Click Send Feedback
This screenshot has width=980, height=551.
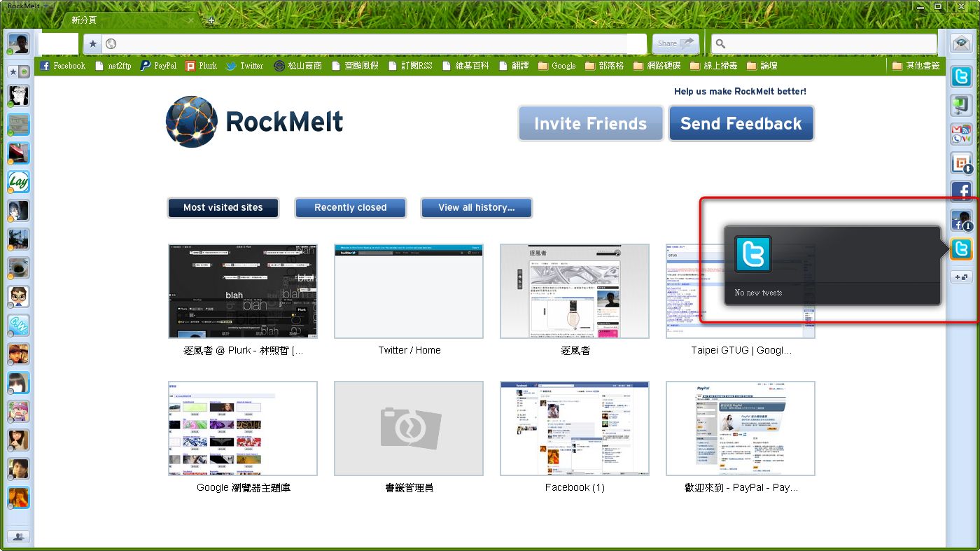[741, 124]
